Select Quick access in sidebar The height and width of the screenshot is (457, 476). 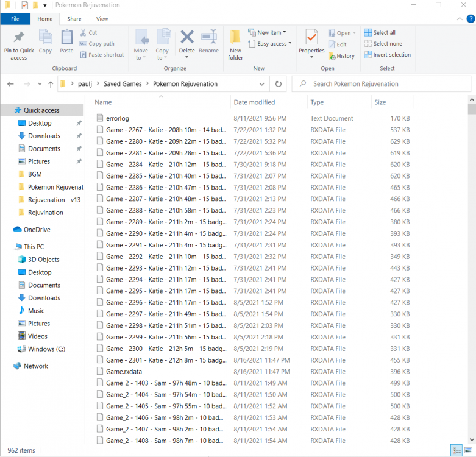coord(41,110)
